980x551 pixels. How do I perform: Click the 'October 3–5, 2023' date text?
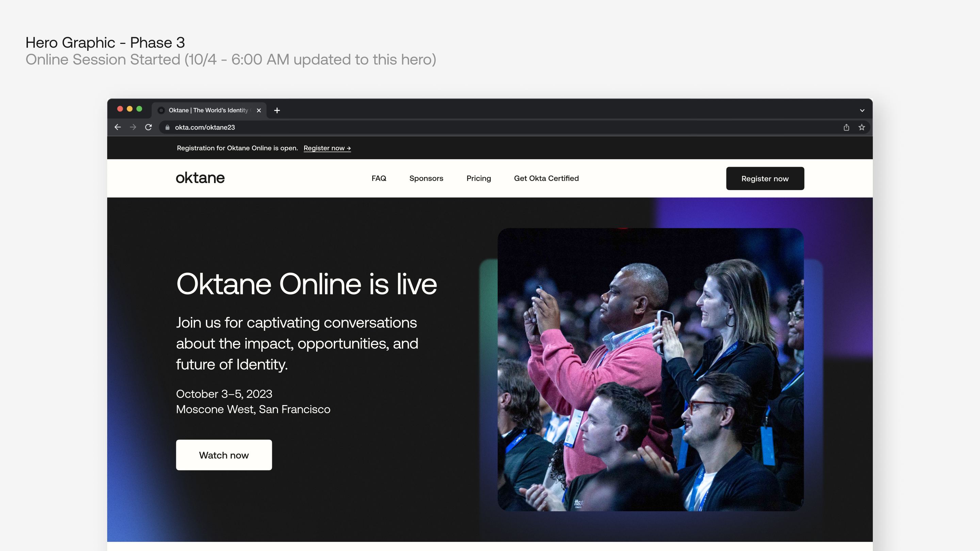[x=224, y=394]
